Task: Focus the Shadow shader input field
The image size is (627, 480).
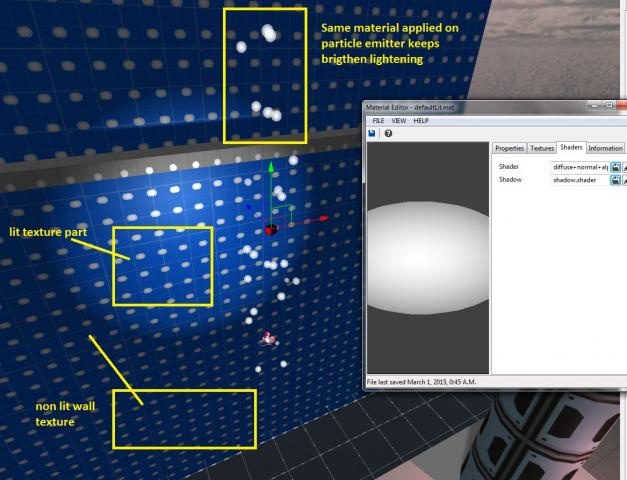Action: (x=579, y=180)
